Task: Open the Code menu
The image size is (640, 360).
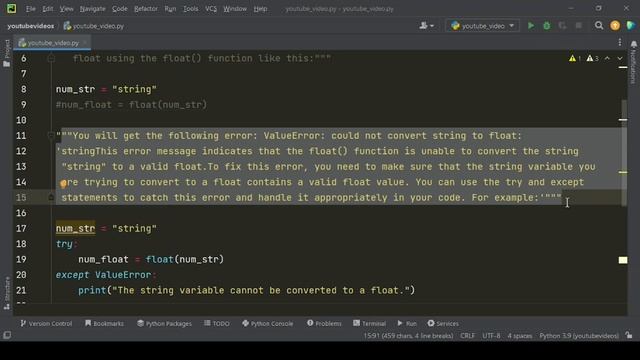Action: point(120,9)
